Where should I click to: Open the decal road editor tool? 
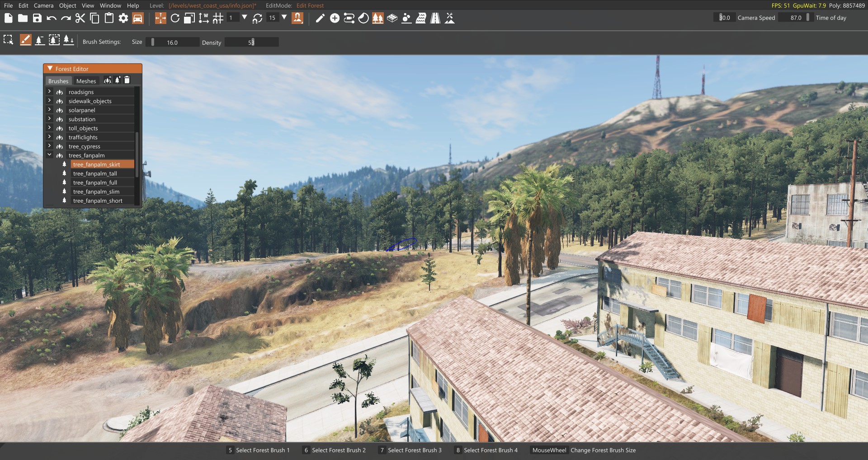coord(349,18)
